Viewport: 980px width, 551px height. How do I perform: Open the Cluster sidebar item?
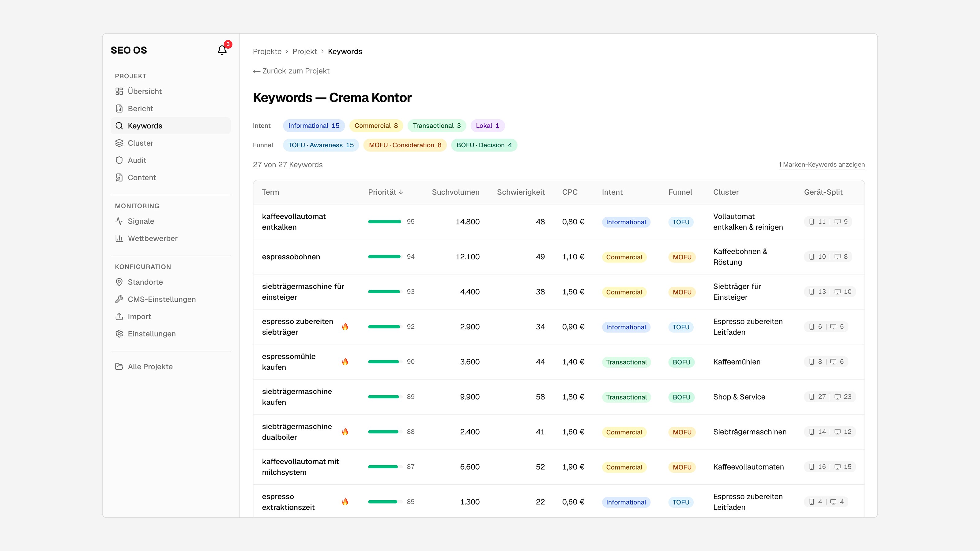pyautogui.click(x=171, y=143)
